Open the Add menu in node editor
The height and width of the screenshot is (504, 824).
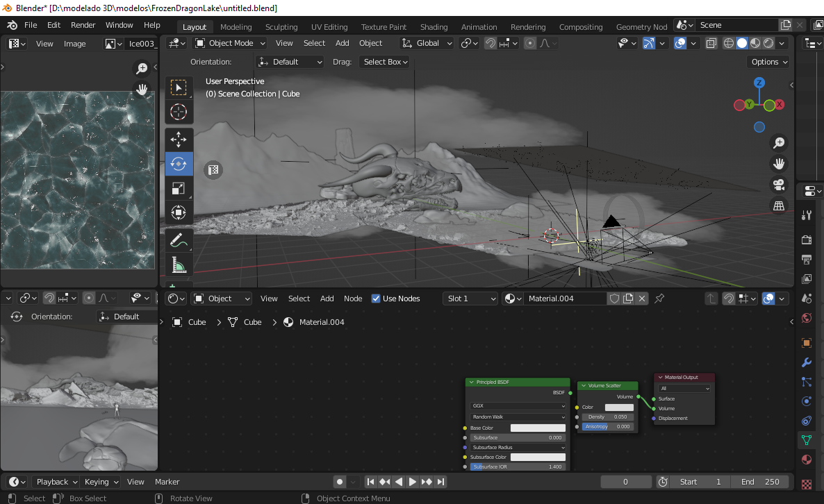click(x=327, y=299)
